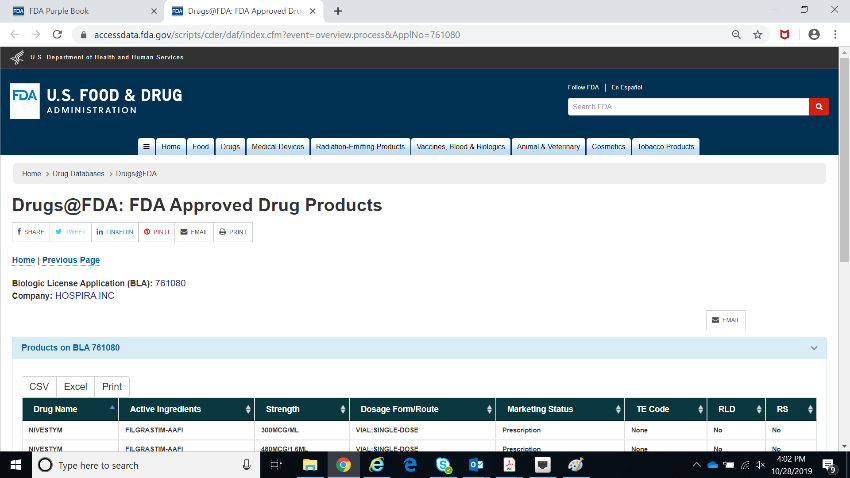The height and width of the screenshot is (478, 850).
Task: Open Drugs section in navigation bar
Action: tap(230, 146)
